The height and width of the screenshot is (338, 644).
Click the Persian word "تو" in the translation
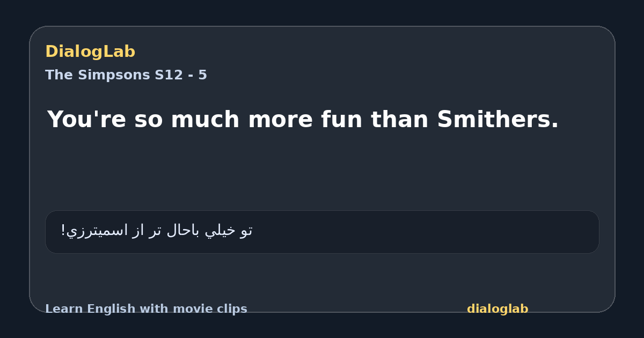(246, 230)
